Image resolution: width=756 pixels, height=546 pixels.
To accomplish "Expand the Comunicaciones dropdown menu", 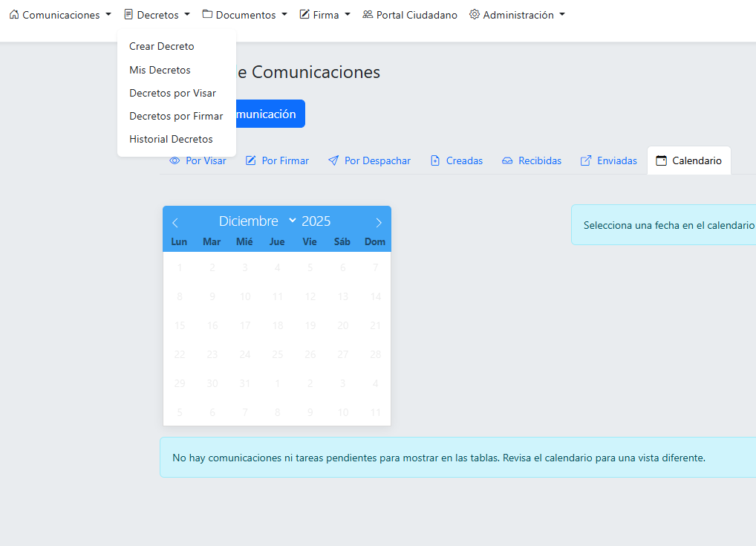I will [61, 15].
